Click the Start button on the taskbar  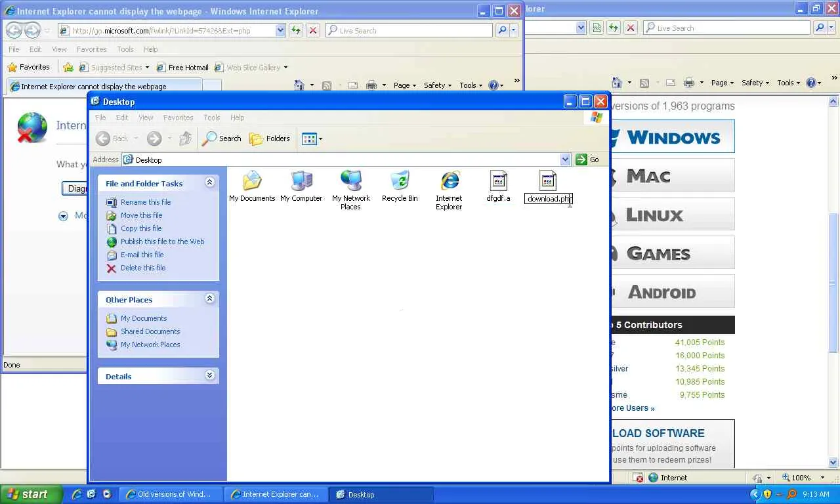pos(31,494)
